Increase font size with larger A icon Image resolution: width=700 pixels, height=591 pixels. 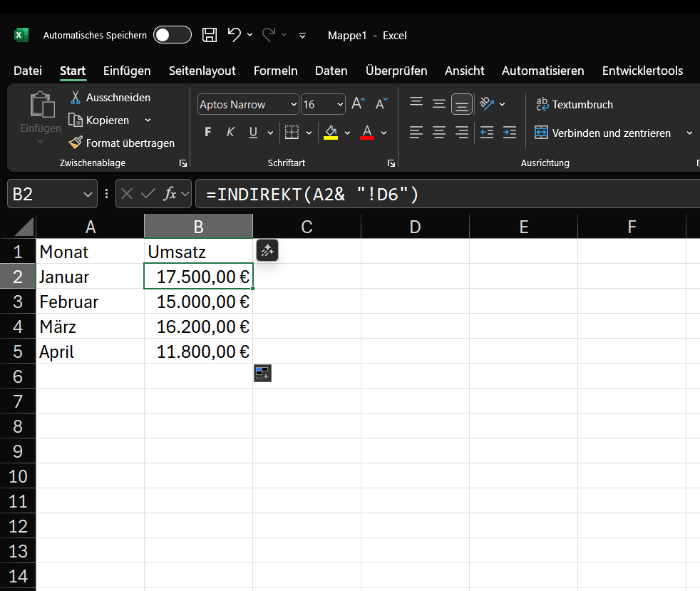click(358, 104)
